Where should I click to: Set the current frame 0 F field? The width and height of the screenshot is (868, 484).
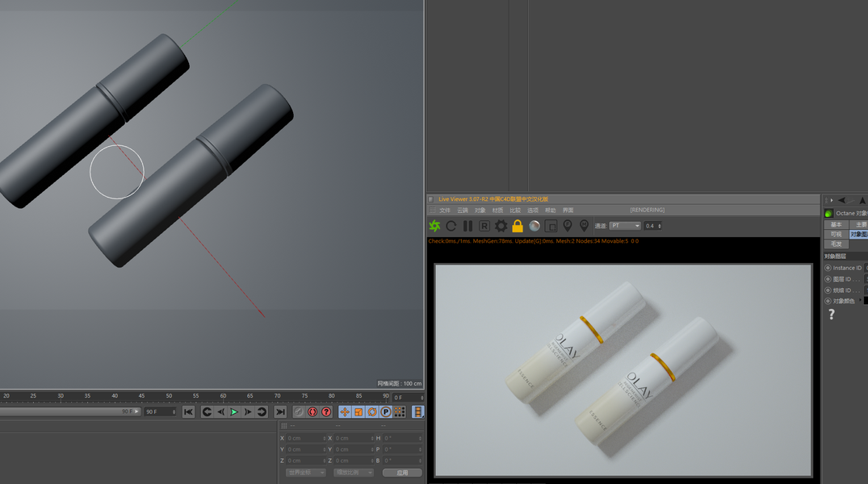tap(408, 398)
